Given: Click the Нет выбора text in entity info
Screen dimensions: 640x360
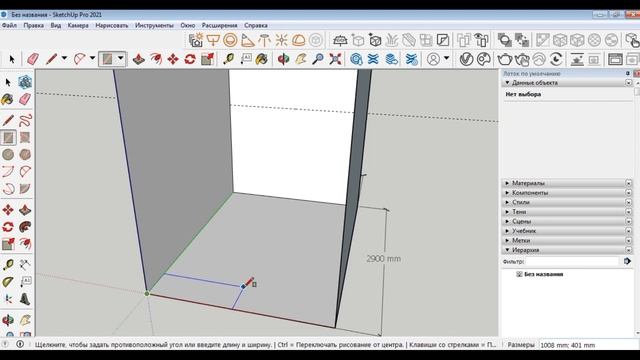Looking at the screenshot, I should click(x=523, y=94).
